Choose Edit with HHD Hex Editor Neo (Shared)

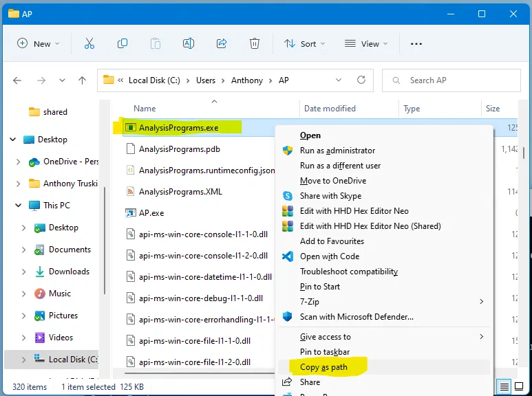(370, 226)
